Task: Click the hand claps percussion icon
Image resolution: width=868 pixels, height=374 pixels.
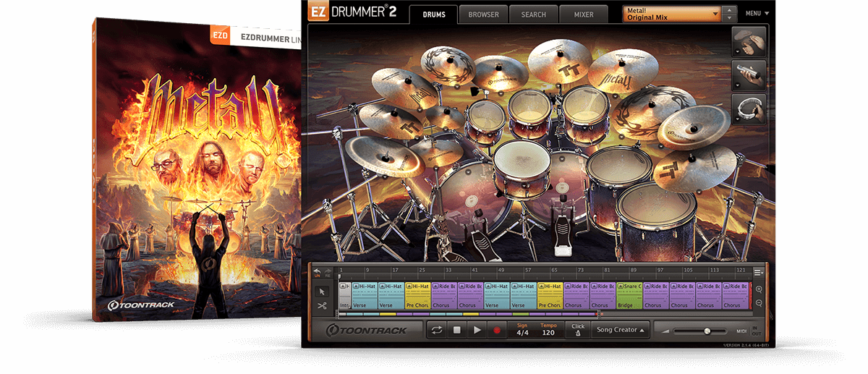Action: (x=749, y=43)
